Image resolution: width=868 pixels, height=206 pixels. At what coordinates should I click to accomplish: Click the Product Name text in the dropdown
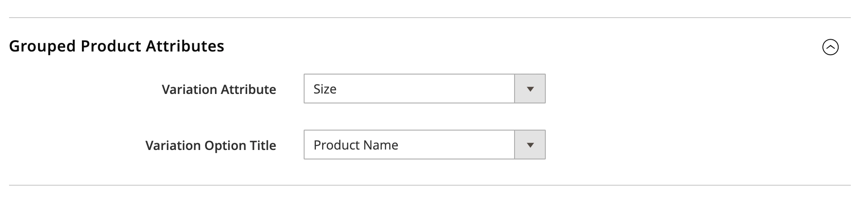click(x=356, y=145)
